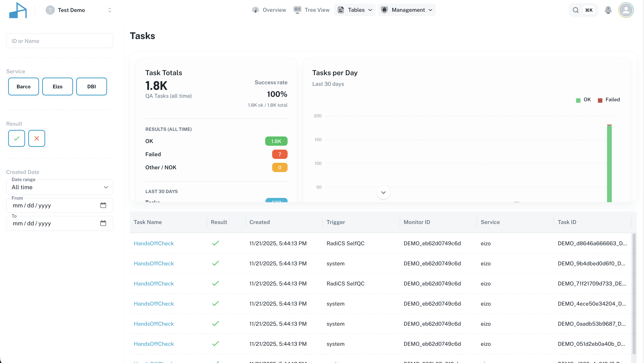Expand the stats panel with chevron button

383,193
